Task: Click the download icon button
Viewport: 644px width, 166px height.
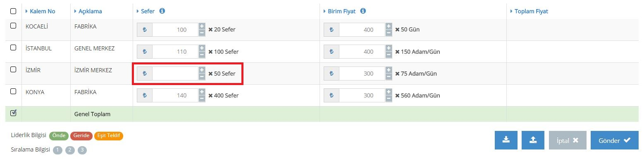Action: coord(506,140)
